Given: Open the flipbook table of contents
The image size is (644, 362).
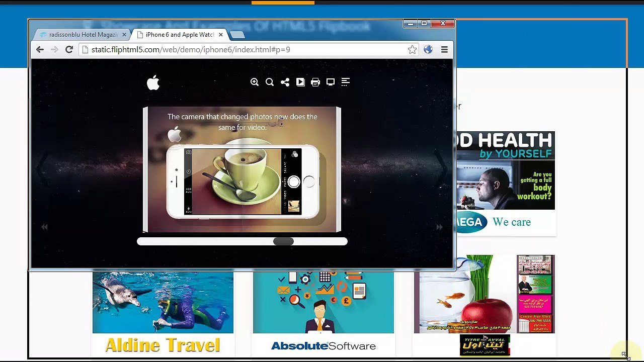Looking at the screenshot, I should 346,82.
